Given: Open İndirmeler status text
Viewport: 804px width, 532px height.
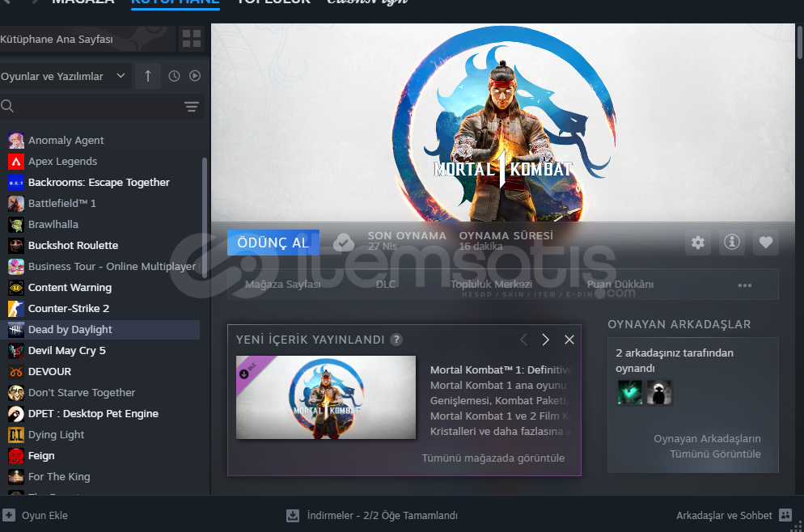Looking at the screenshot, I should point(382,516).
